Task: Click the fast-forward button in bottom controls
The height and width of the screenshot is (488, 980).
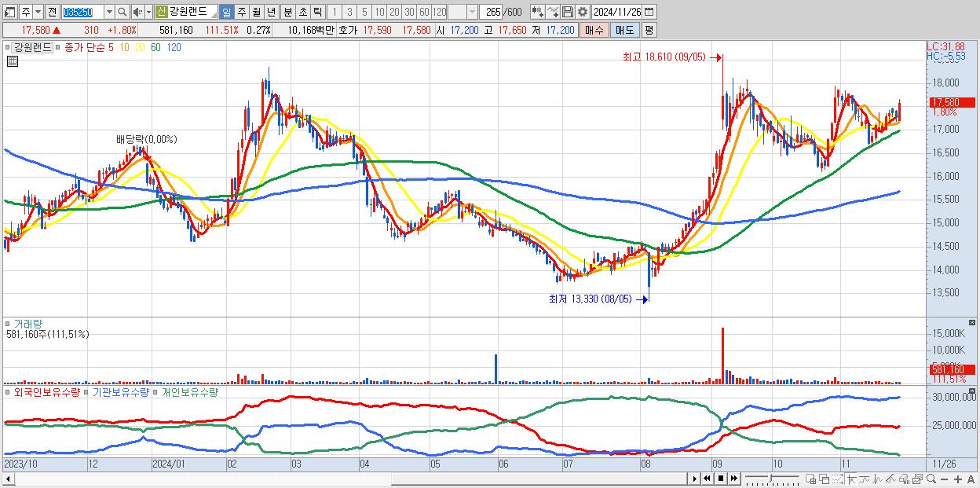Action: point(734,479)
